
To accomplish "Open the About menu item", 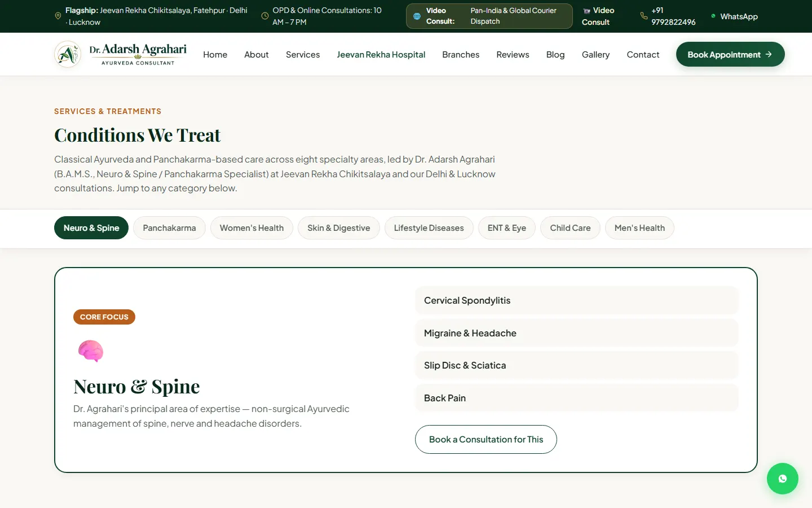I will coord(256,55).
